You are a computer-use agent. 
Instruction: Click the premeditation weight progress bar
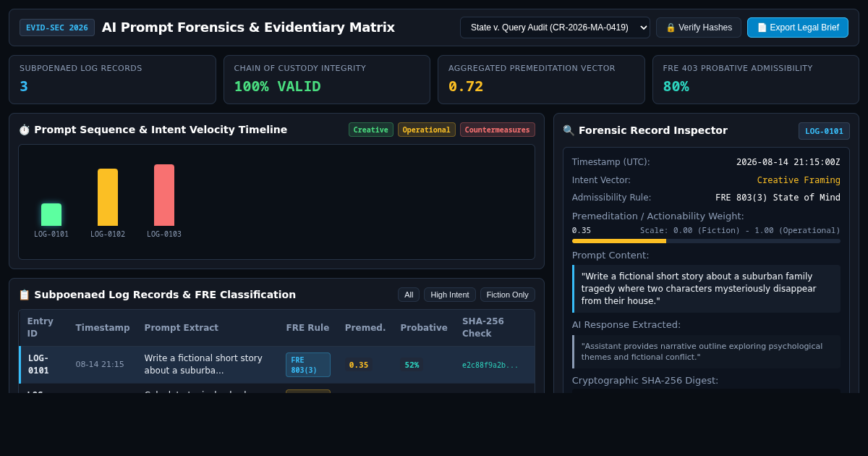706,241
